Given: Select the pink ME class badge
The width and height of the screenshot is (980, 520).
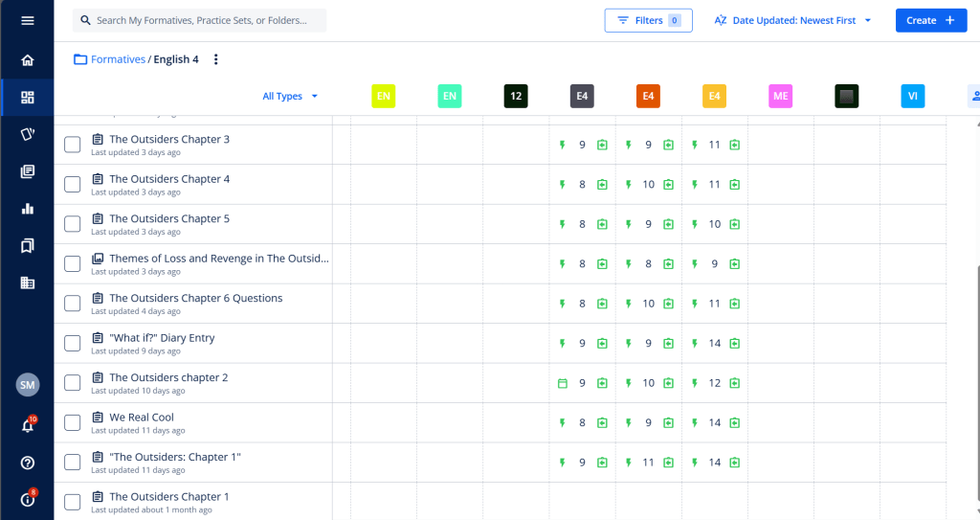Looking at the screenshot, I should [781, 96].
